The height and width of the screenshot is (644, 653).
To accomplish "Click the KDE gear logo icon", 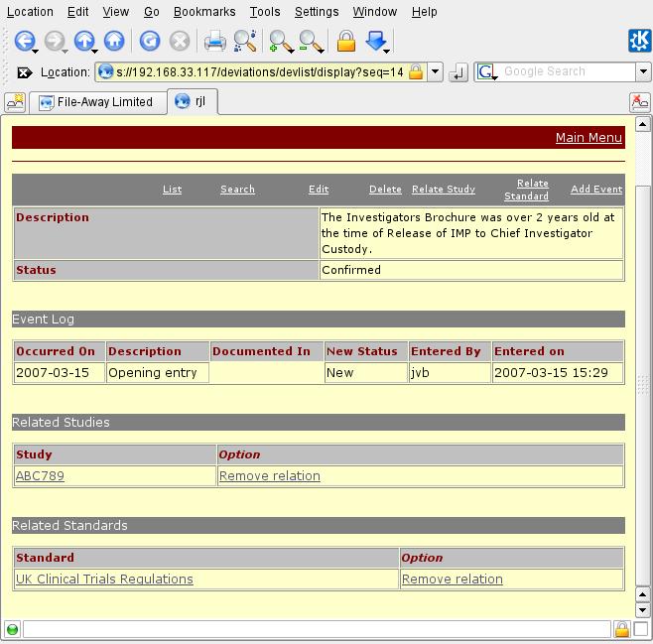I will pyautogui.click(x=640, y=41).
